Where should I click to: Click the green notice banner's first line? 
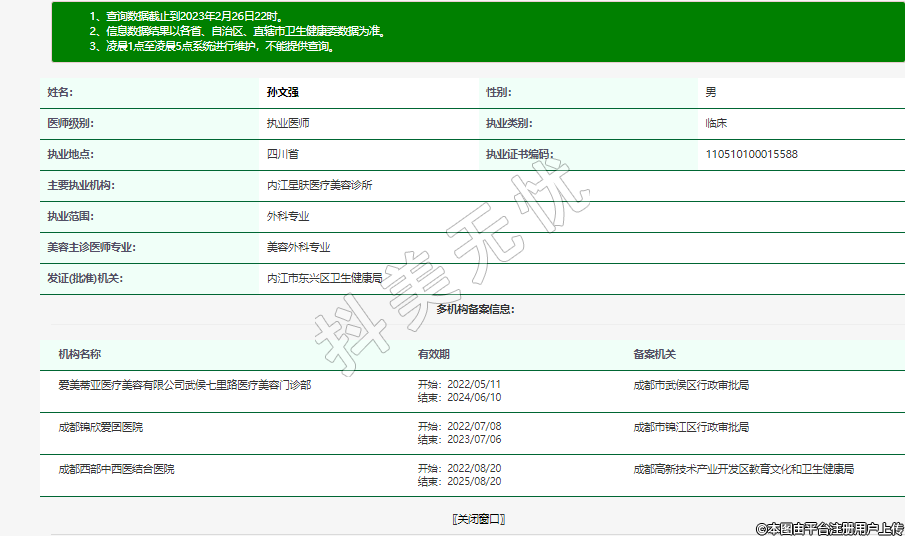(x=185, y=17)
